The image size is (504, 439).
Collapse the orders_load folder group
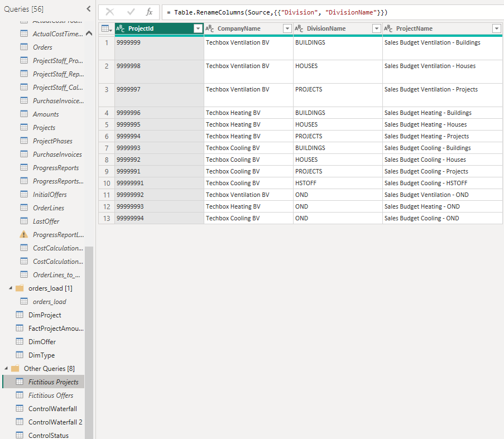11,288
